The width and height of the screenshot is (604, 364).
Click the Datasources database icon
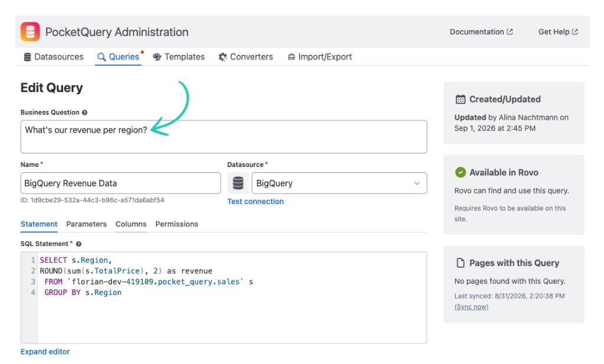[x=27, y=57]
